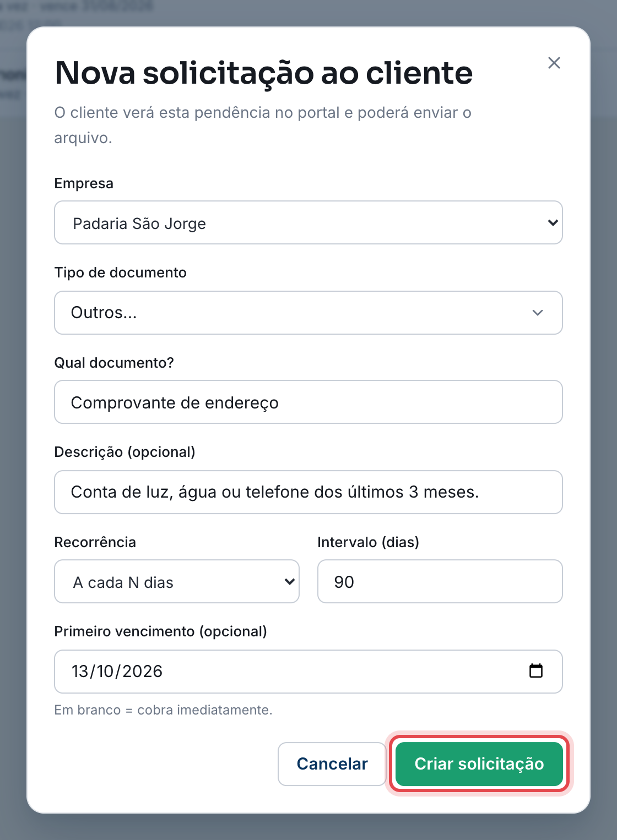Expand the Outros... document type dropdown
The height and width of the screenshot is (840, 617).
coord(308,313)
